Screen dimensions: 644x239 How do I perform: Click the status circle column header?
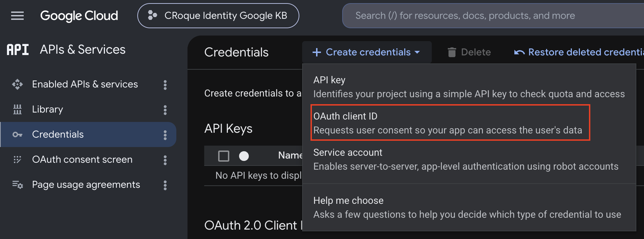click(244, 156)
